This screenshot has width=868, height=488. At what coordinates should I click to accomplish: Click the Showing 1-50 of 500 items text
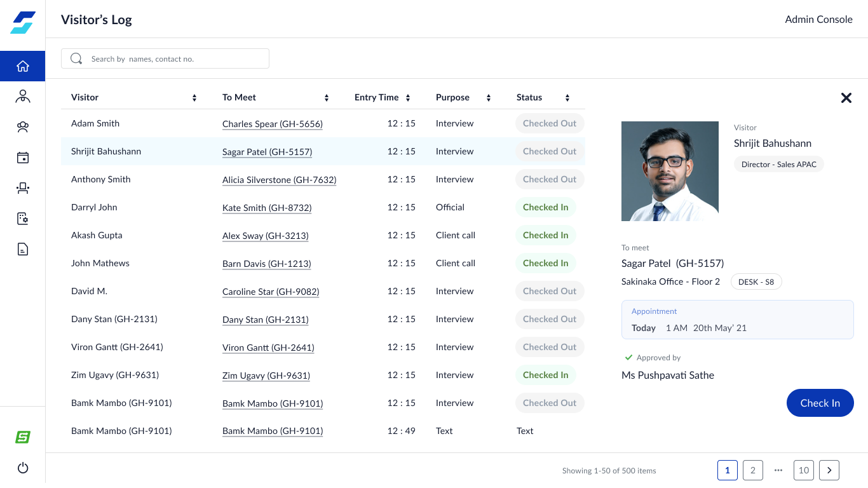pos(609,471)
